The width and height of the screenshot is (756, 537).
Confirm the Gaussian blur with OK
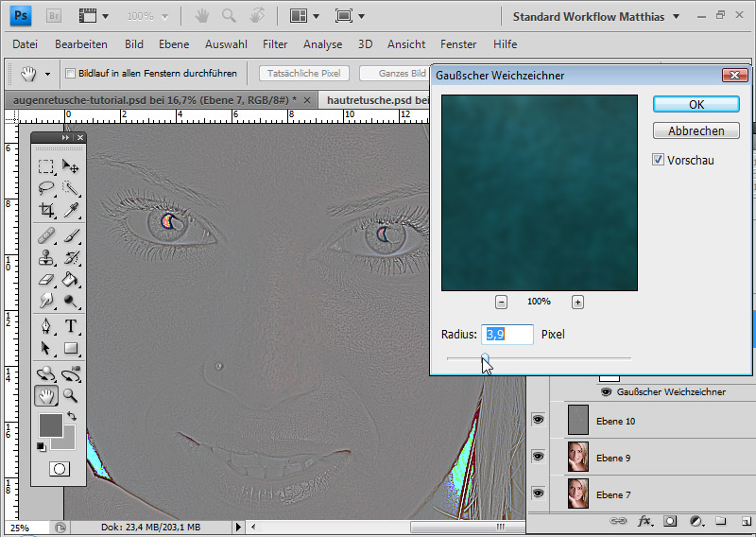[696, 105]
